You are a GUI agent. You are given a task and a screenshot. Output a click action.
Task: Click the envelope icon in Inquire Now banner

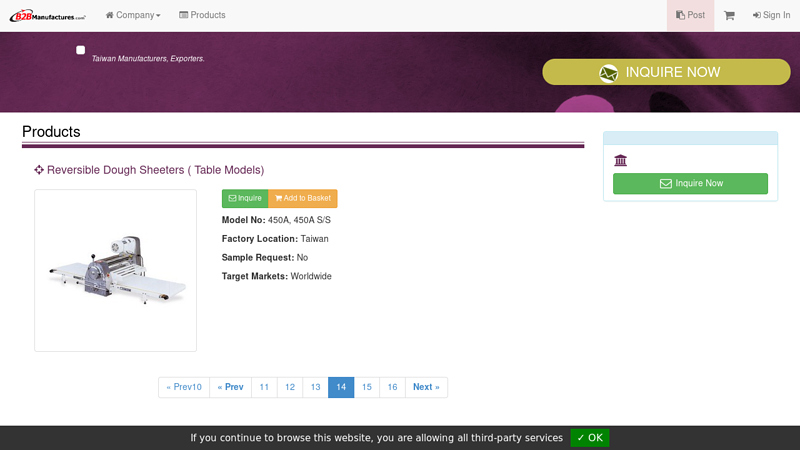tap(608, 73)
